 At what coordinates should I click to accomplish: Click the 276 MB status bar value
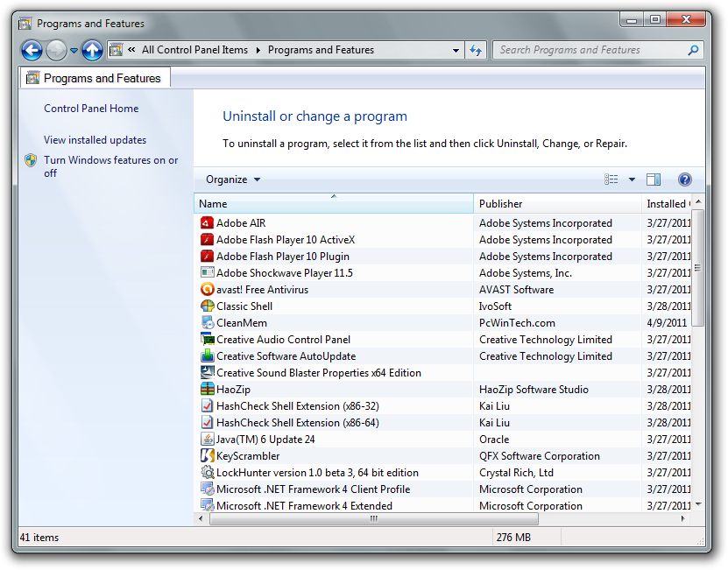513,537
